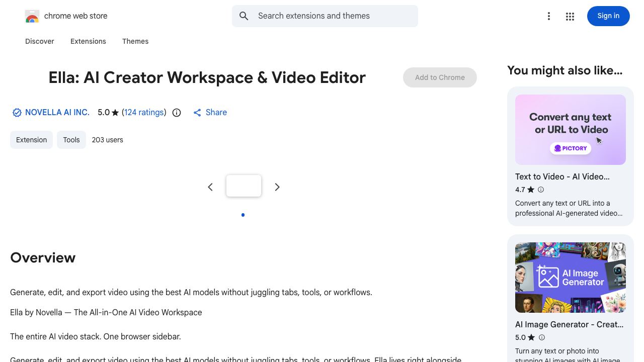Click the Add to Chrome button
644x362 pixels.
click(x=440, y=77)
